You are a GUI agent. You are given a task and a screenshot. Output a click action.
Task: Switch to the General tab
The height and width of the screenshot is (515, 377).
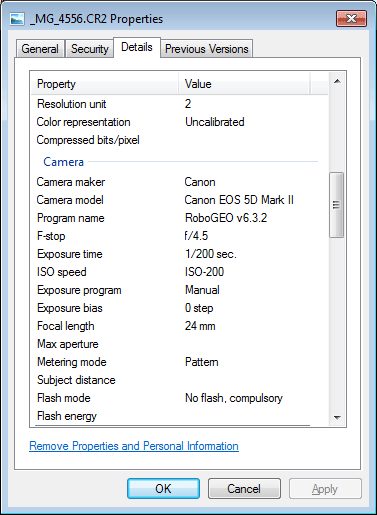(40, 49)
